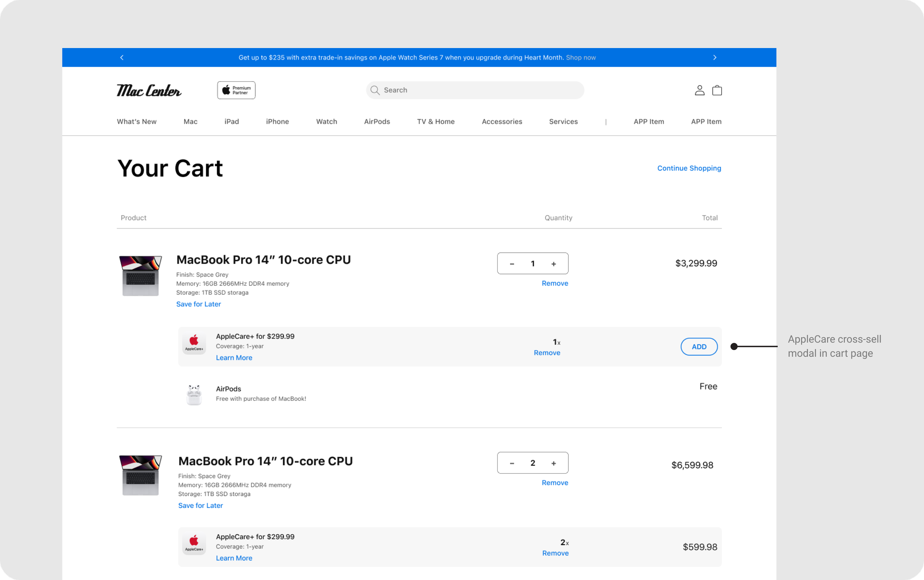Increase quantity of first MacBook Pro
The height and width of the screenshot is (580, 924).
[x=554, y=264]
